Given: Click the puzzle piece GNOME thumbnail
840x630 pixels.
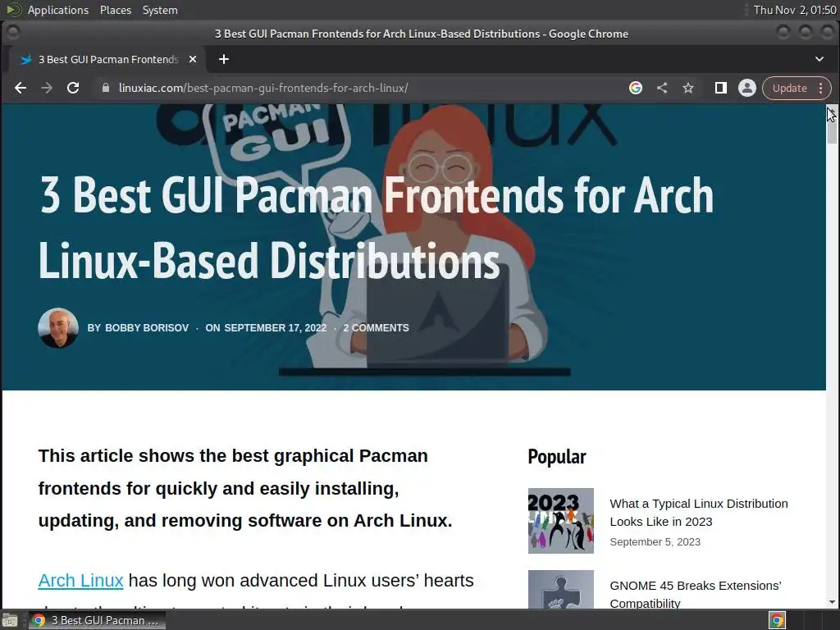Looking at the screenshot, I should click(561, 589).
